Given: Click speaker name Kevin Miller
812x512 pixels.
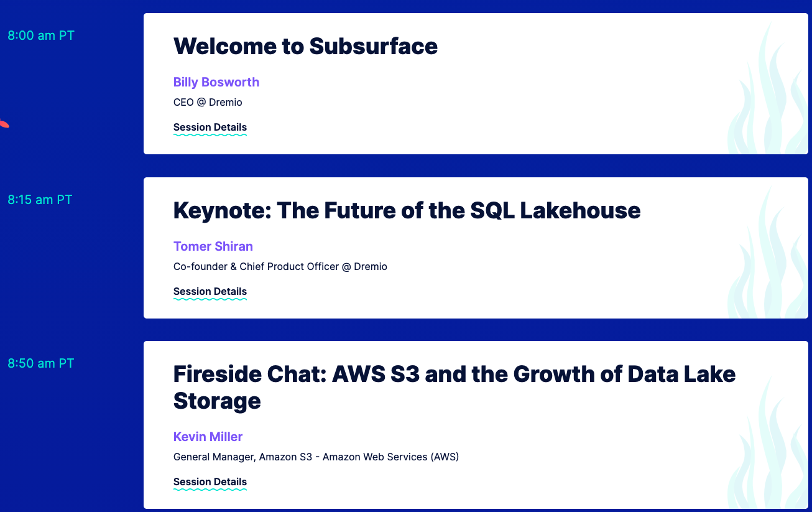Looking at the screenshot, I should 208,437.
